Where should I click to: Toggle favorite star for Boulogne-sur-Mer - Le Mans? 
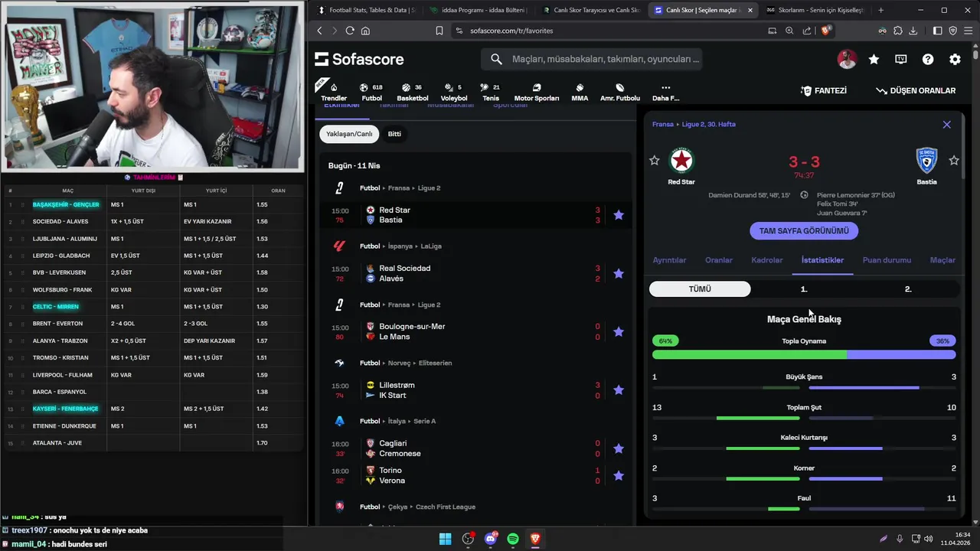(x=619, y=331)
